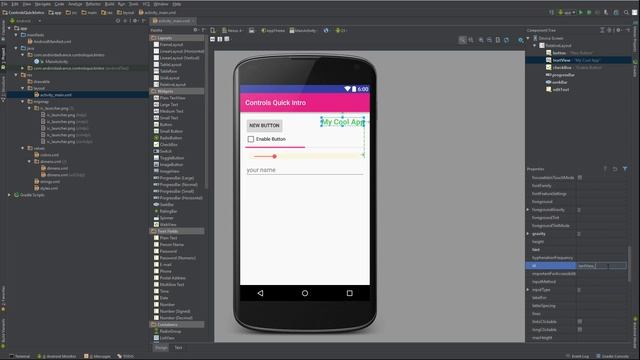Click the refresh icon above design canvas
640x360 pixels.
pyautogui.click(x=507, y=40)
